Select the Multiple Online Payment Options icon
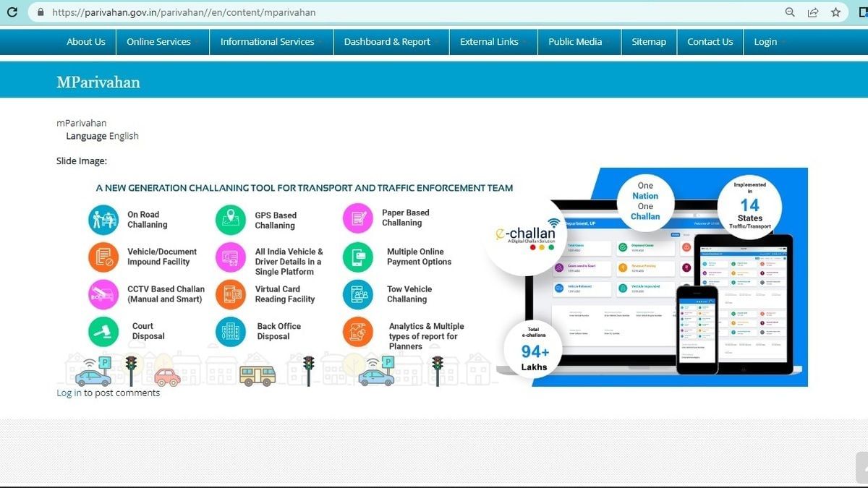The width and height of the screenshot is (868, 488). click(x=357, y=257)
